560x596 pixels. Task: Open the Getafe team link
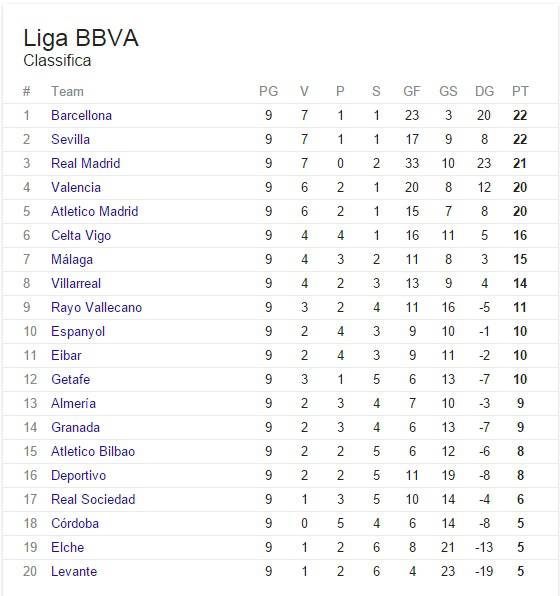[x=70, y=379]
